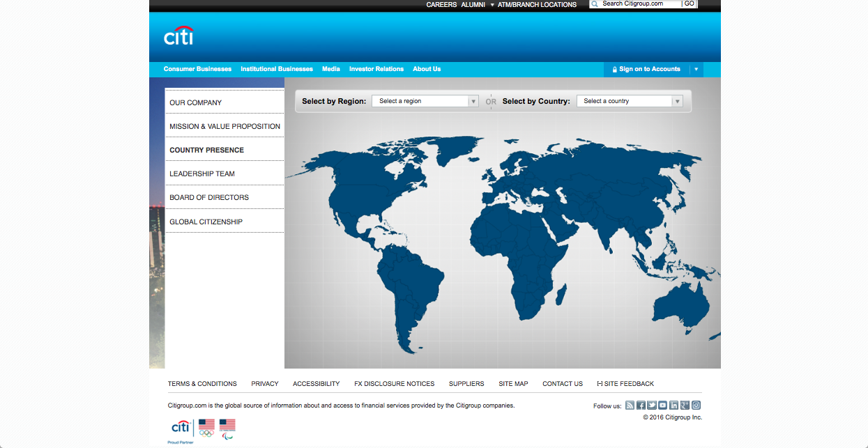Click the ATM/Branch Locations link
The image size is (868, 448).
537,5
